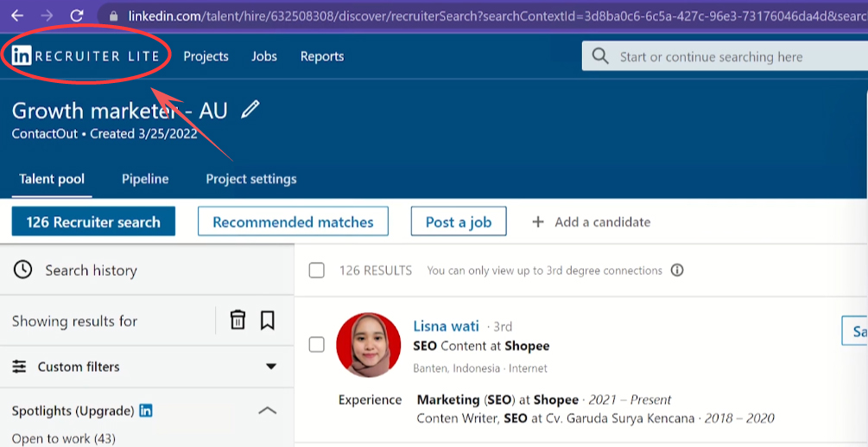
Task: Reload the page with refresh icon
Action: pos(77,16)
